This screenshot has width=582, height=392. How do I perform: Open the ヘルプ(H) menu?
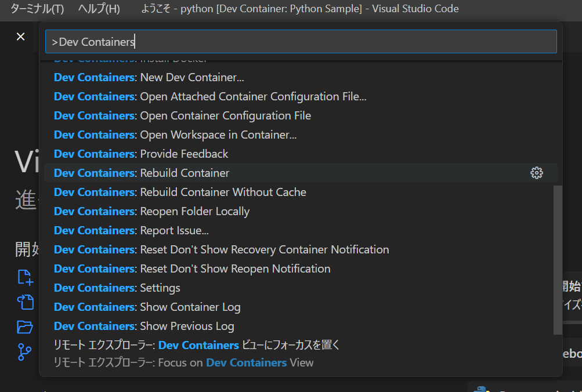[x=99, y=9]
